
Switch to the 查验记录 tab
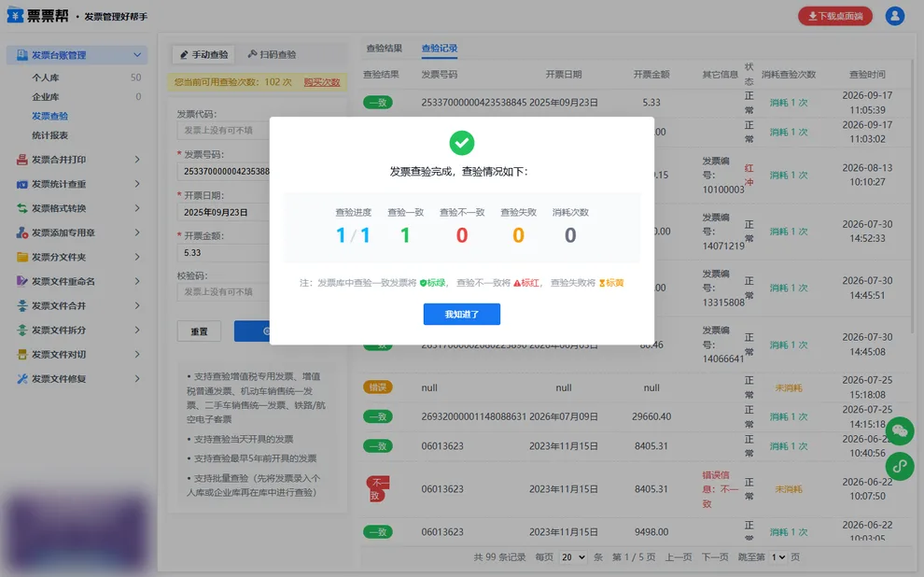pyautogui.click(x=440, y=49)
